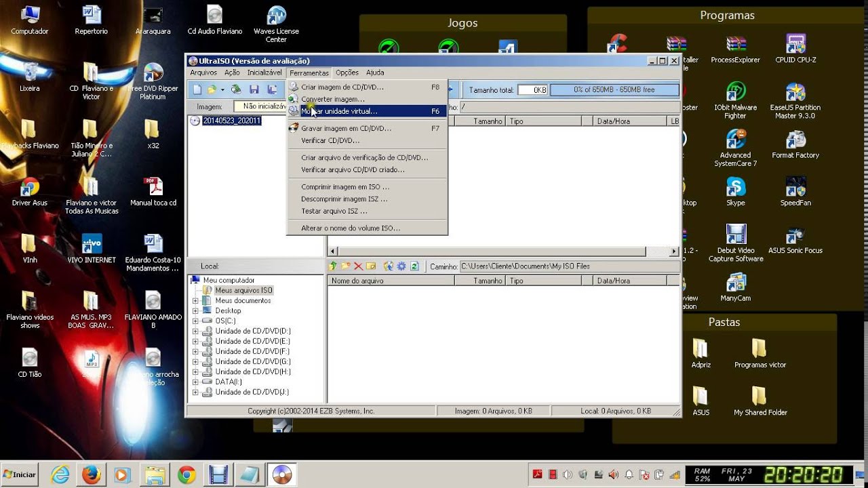This screenshot has height=488, width=868.
Task: Click the SpeedFan desktop shortcut
Action: click(x=795, y=192)
